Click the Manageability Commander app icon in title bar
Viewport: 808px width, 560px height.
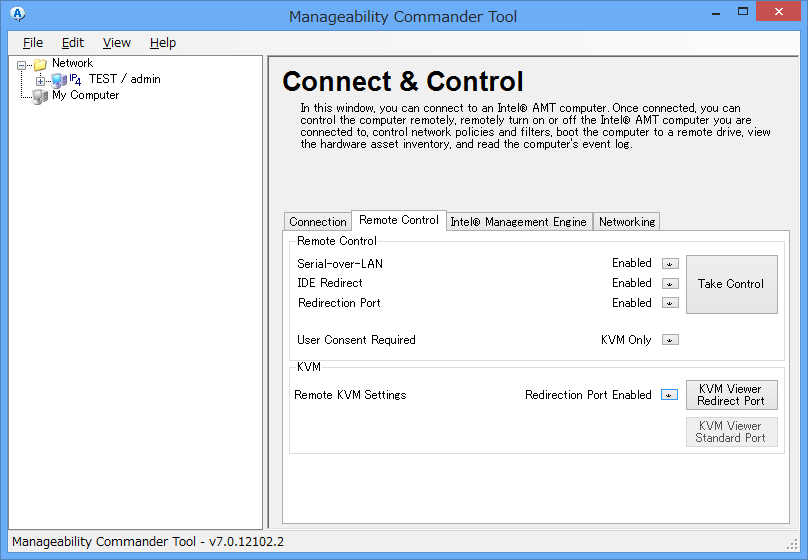pyautogui.click(x=18, y=14)
